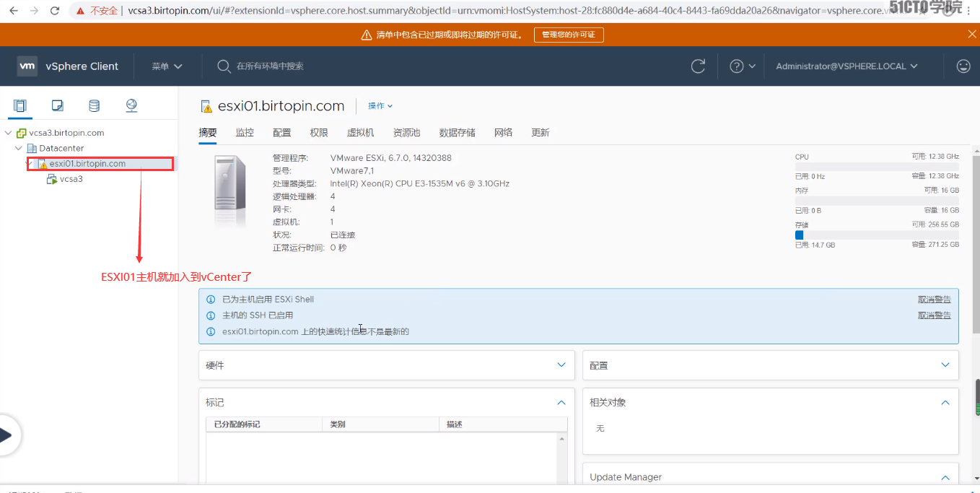Open the 配置 tab
This screenshot has height=493, width=980.
(x=282, y=133)
